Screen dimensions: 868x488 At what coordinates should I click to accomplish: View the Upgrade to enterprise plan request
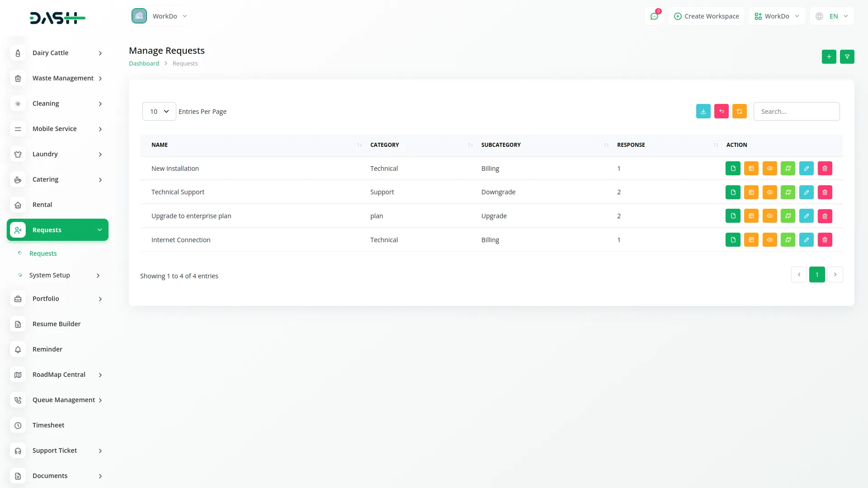click(x=769, y=216)
